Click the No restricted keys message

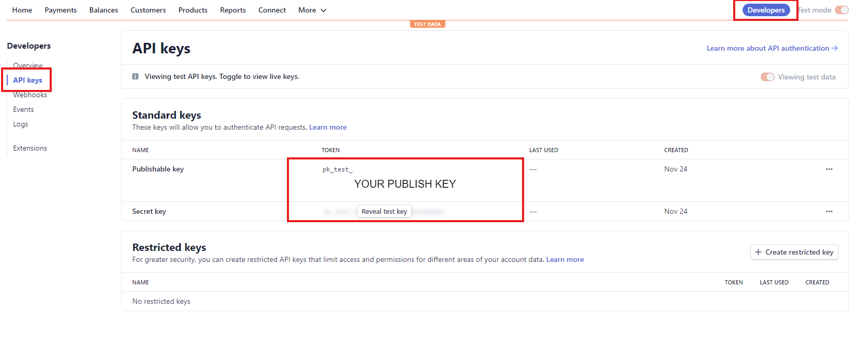pyautogui.click(x=161, y=301)
